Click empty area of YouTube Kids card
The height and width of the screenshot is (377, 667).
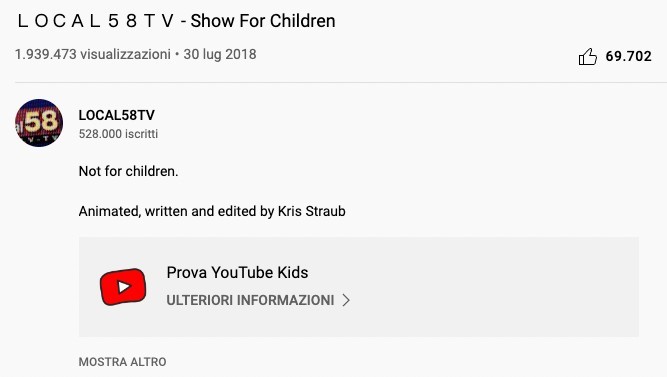point(489,287)
